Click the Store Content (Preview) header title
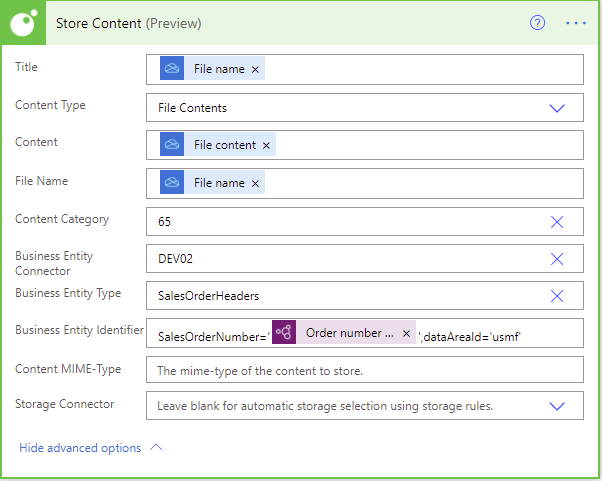Viewport: 602px width, 481px height. (128, 23)
